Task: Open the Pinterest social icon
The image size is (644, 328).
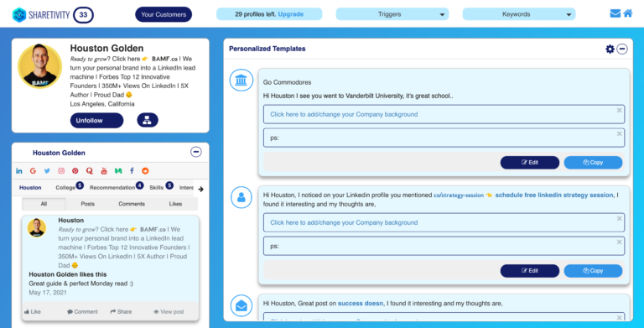Action: point(75,171)
